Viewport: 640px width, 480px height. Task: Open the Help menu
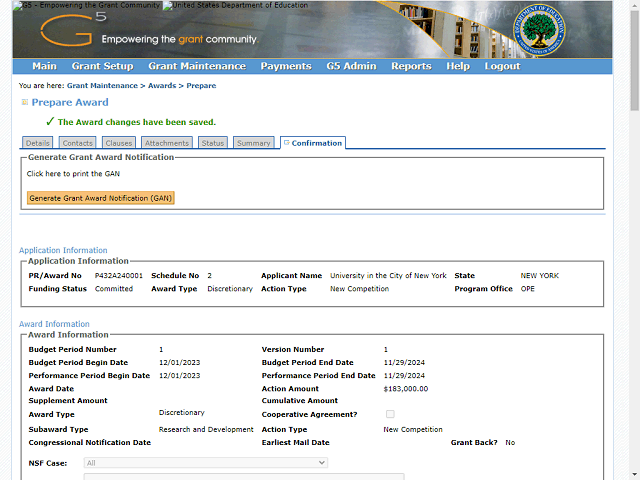[x=458, y=66]
